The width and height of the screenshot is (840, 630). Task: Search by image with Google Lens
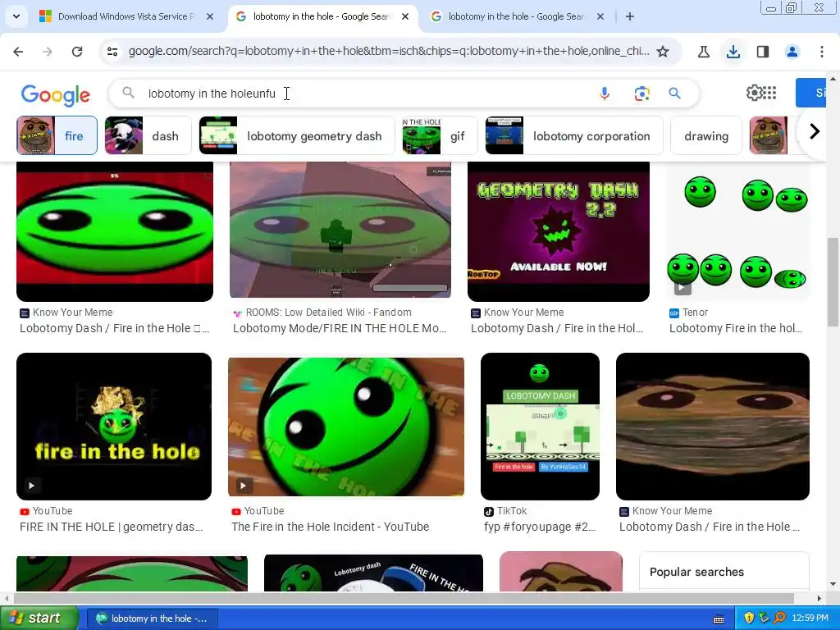(641, 94)
